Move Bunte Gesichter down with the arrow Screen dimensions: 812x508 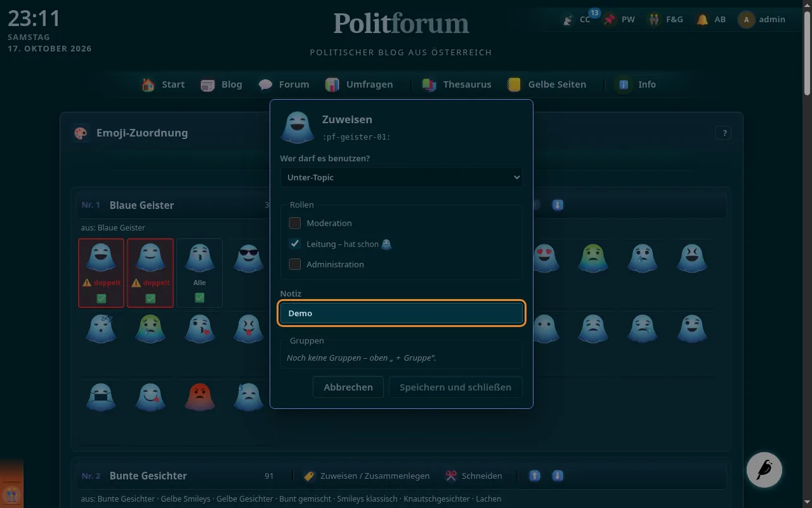pyautogui.click(x=558, y=476)
